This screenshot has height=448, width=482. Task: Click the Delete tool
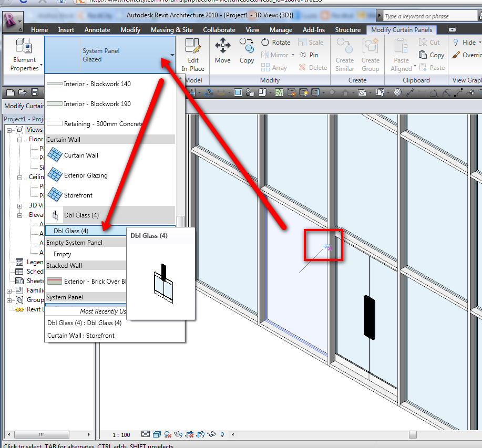[x=313, y=68]
